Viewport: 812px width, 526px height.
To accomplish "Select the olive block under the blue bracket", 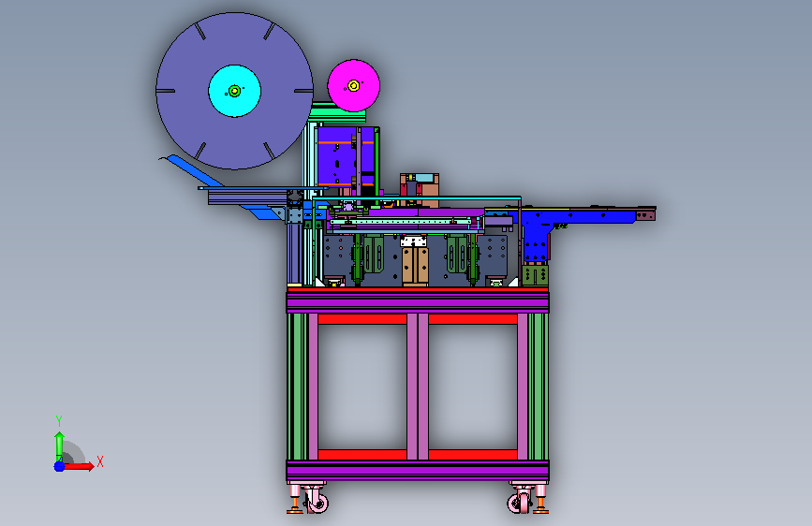I will tap(535, 275).
